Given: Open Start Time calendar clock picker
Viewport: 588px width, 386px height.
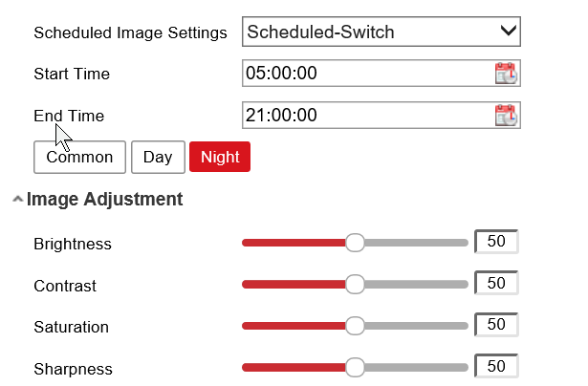Looking at the screenshot, I should (x=506, y=74).
